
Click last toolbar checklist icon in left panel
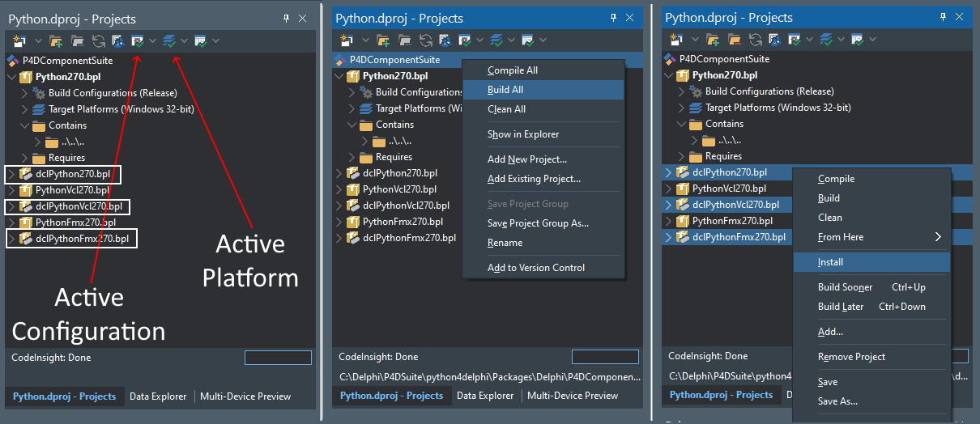[x=200, y=40]
